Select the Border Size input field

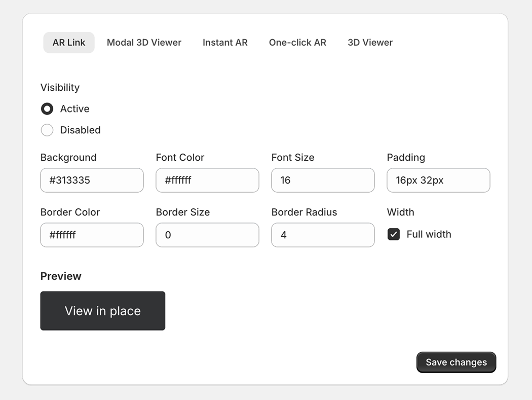pyautogui.click(x=207, y=235)
